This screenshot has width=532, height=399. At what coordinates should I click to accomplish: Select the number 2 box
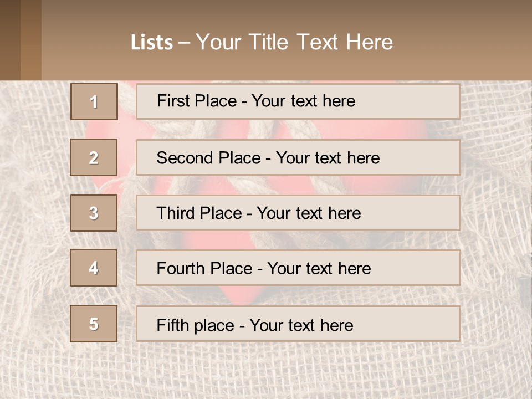[94, 157]
